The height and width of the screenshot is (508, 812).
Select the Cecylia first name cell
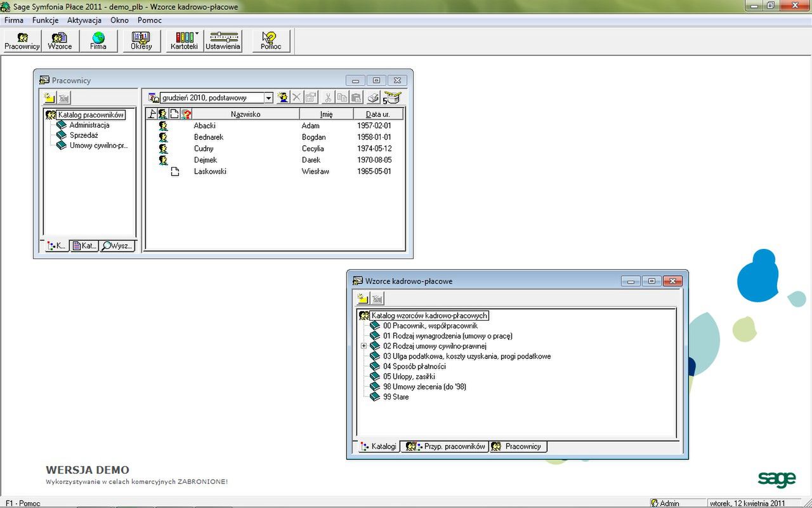pyautogui.click(x=313, y=149)
